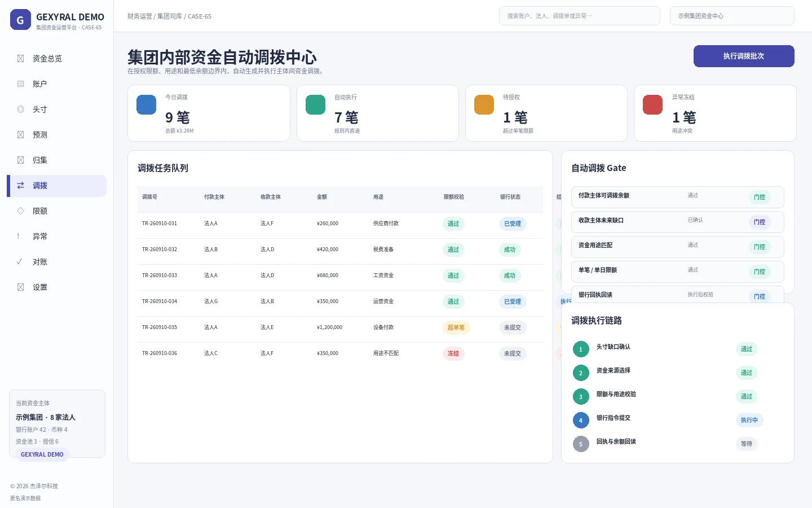
Task: Click the 限额校验 column header
Action: pos(454,197)
